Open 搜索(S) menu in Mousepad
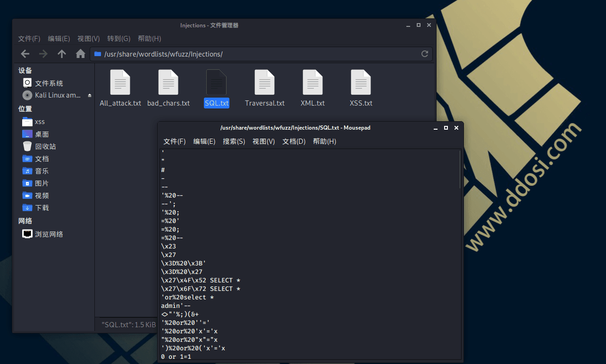 point(234,141)
